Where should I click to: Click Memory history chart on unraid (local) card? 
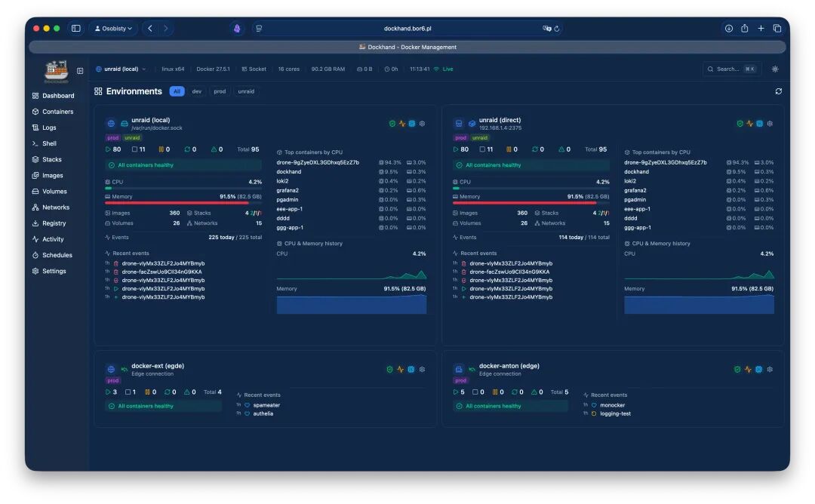[352, 305]
